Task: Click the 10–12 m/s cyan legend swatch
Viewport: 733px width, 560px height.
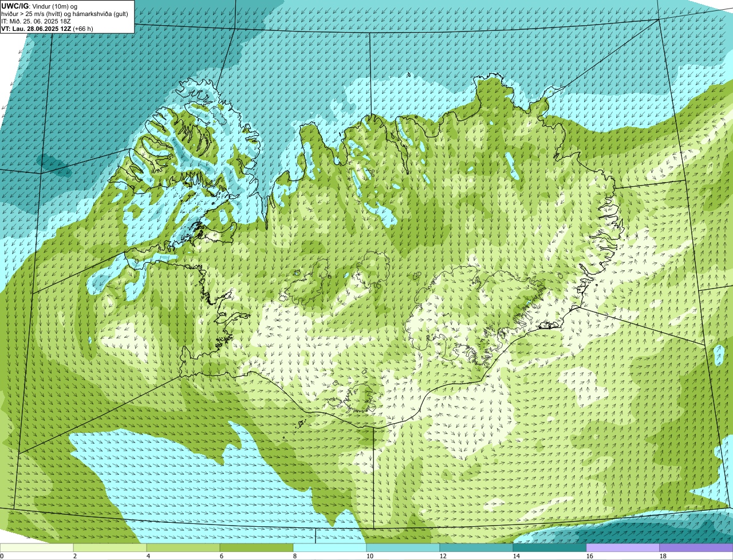Action: tap(403, 548)
